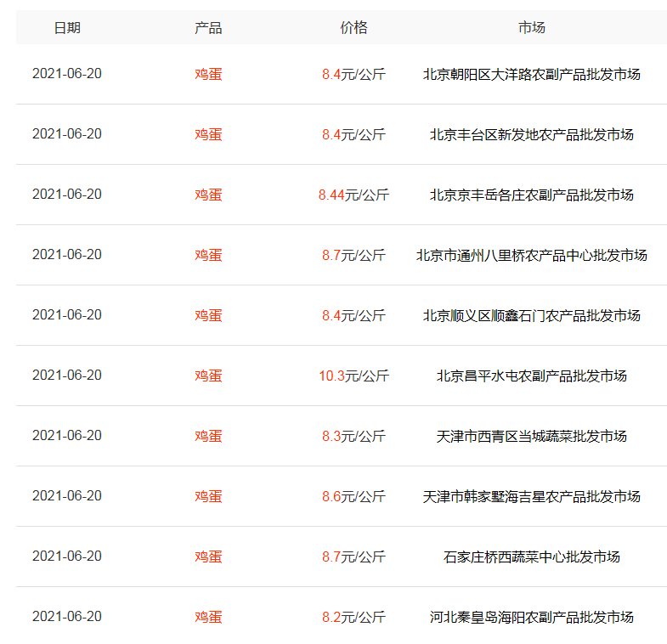Open 鸡蛋 link in 天津市西青区当城 row
This screenshot has width=667, height=644.
click(x=208, y=437)
